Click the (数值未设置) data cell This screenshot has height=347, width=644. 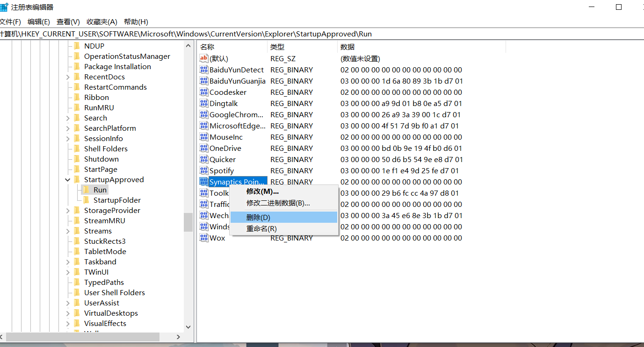[x=360, y=58]
